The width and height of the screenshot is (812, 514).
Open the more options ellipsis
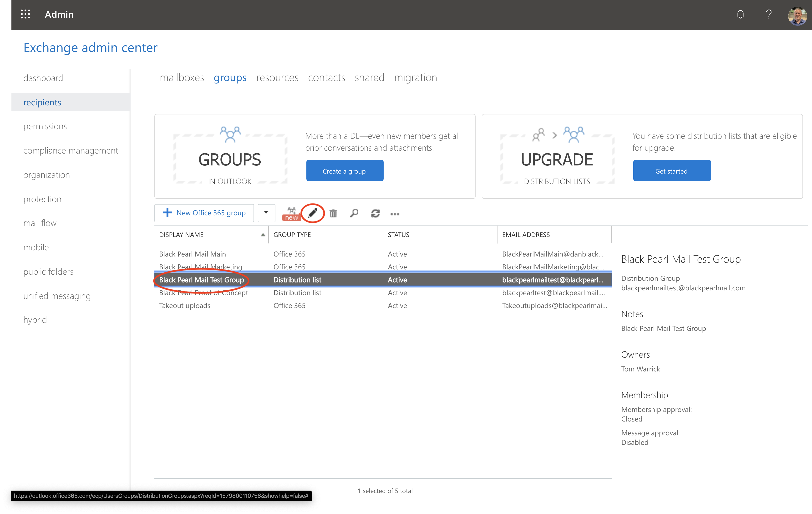(x=395, y=214)
